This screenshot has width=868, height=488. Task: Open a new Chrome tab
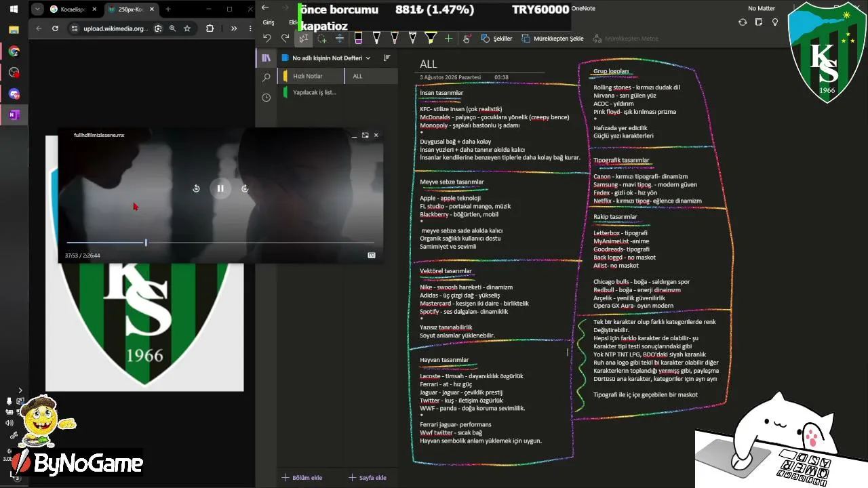[x=167, y=9]
